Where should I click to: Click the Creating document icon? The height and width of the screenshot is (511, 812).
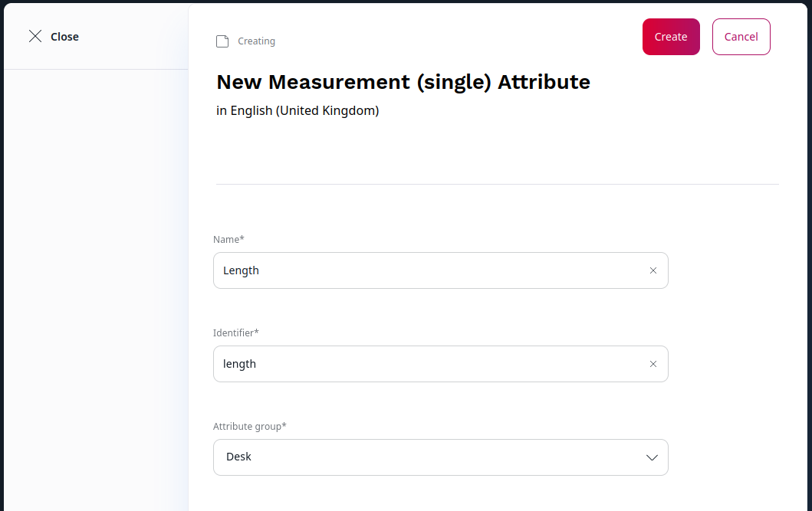point(222,41)
